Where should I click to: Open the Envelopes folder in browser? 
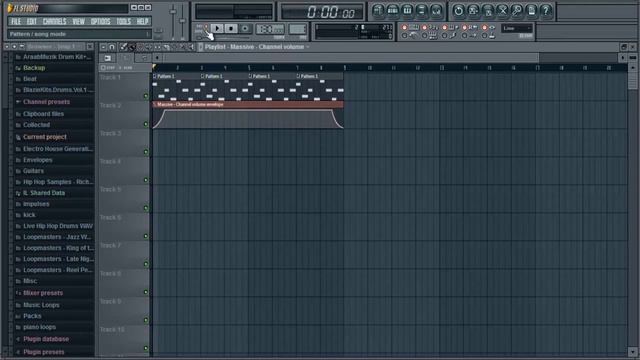38,160
